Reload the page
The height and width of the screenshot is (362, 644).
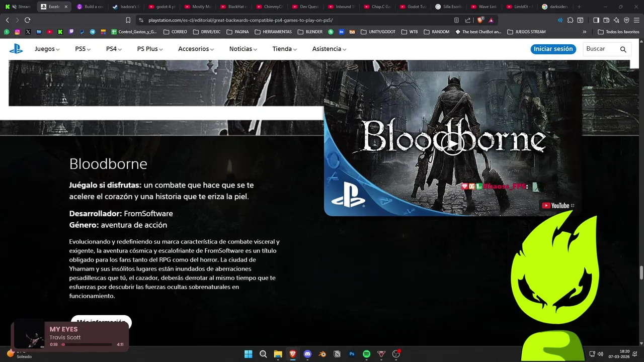click(x=27, y=20)
